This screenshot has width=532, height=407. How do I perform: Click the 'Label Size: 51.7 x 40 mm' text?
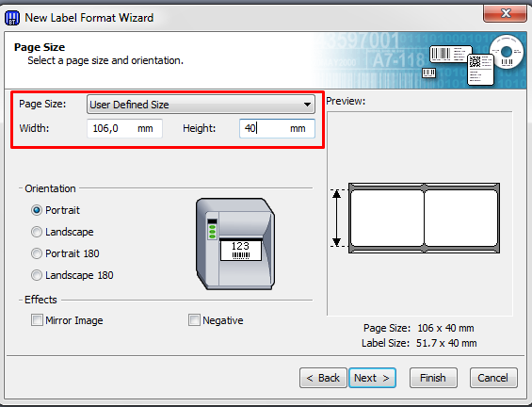click(x=419, y=343)
